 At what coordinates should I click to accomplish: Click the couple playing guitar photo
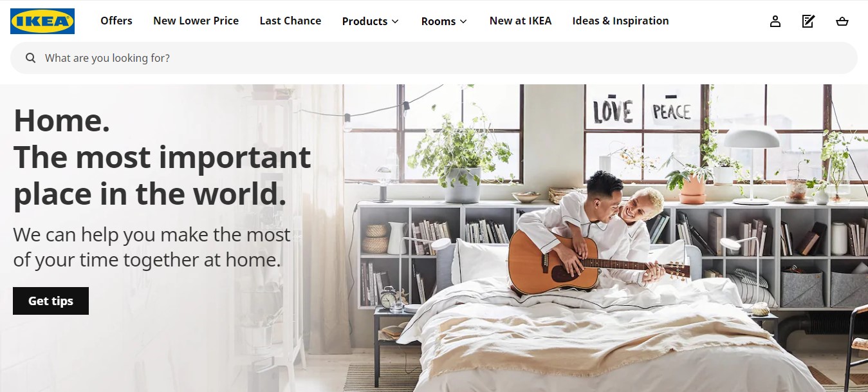(605, 238)
